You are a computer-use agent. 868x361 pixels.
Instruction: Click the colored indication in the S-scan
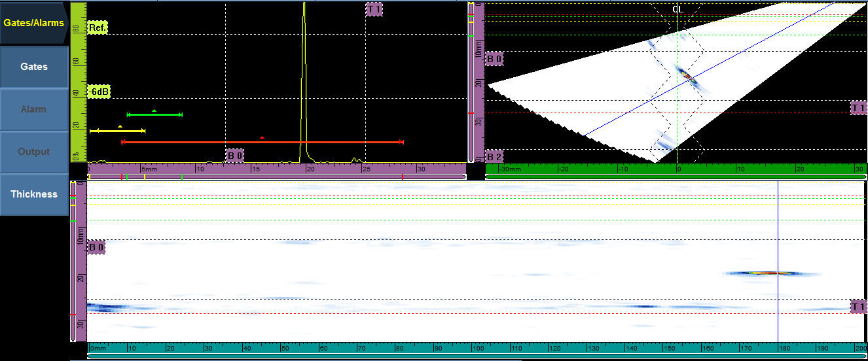point(687,77)
